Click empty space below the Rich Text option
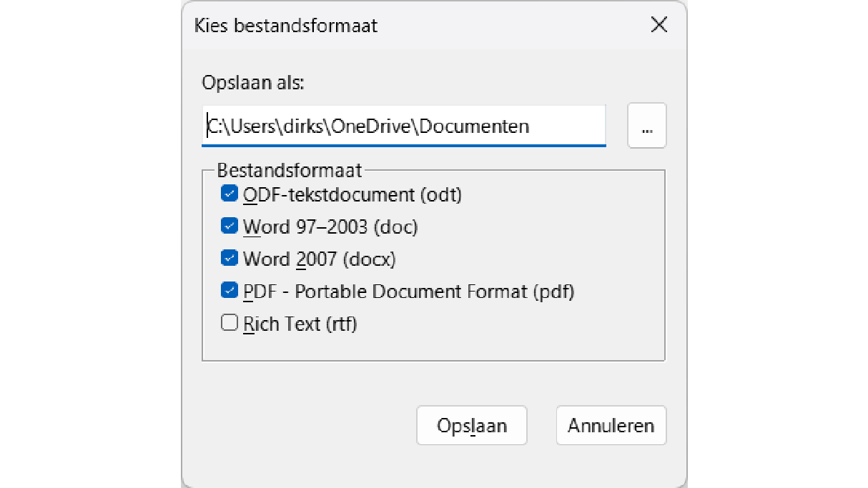Screen dimensions: 868x488 [x=429, y=347]
